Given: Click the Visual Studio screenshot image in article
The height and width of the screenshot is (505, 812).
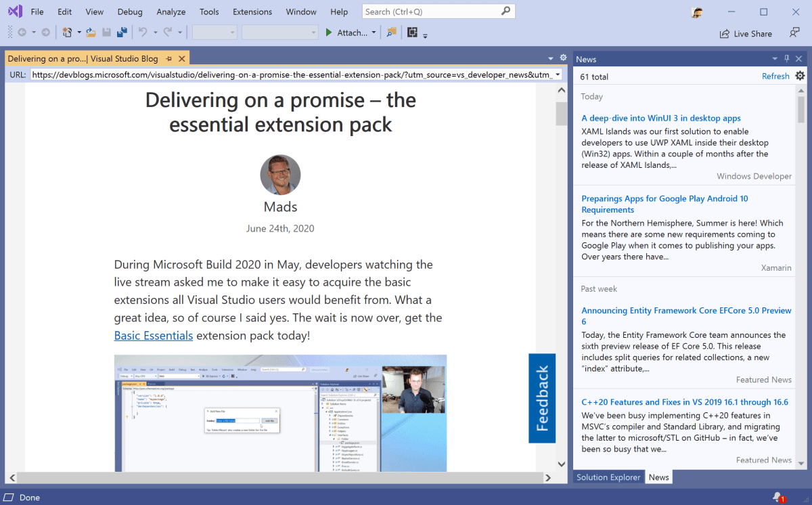Looking at the screenshot, I should (280, 413).
